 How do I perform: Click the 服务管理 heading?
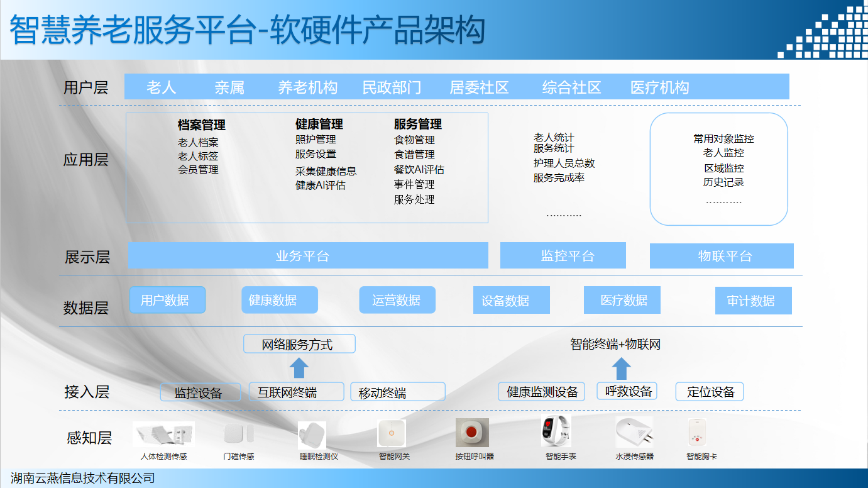tap(418, 124)
